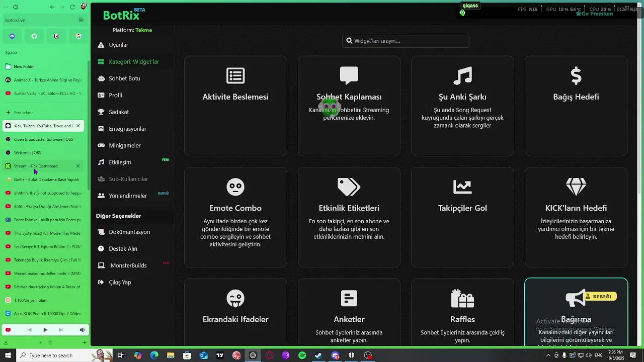Switch to Open Broadcaster Software | OBS tab

point(43,139)
